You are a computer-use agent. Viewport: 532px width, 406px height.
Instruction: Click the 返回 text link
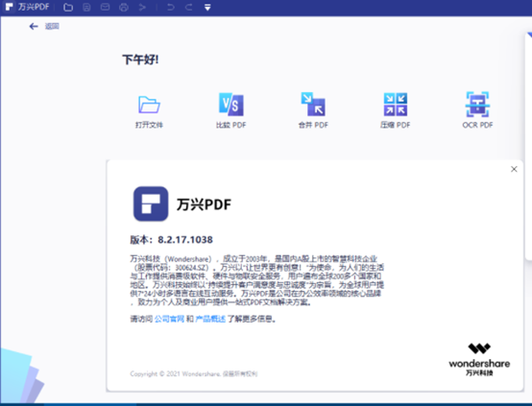coord(52,26)
